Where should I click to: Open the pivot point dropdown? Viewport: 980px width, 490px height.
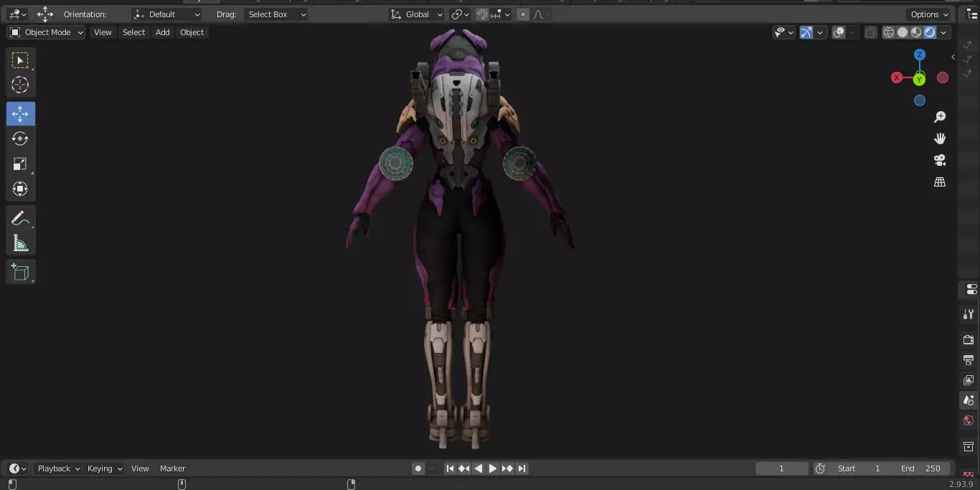point(460,14)
